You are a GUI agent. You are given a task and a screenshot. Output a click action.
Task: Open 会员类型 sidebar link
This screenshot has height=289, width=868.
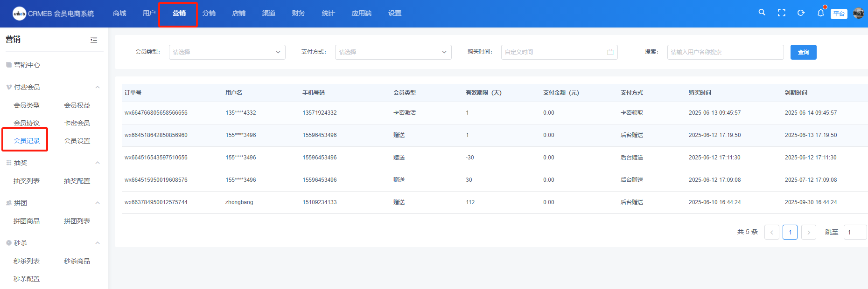point(27,105)
